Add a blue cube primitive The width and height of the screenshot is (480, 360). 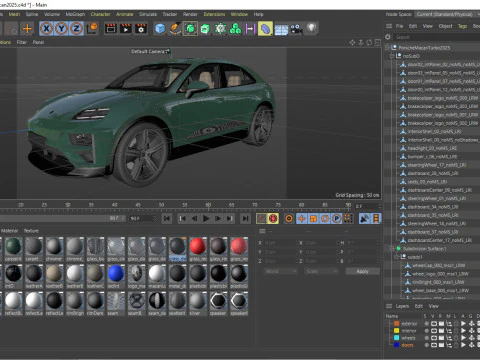(x=160, y=29)
